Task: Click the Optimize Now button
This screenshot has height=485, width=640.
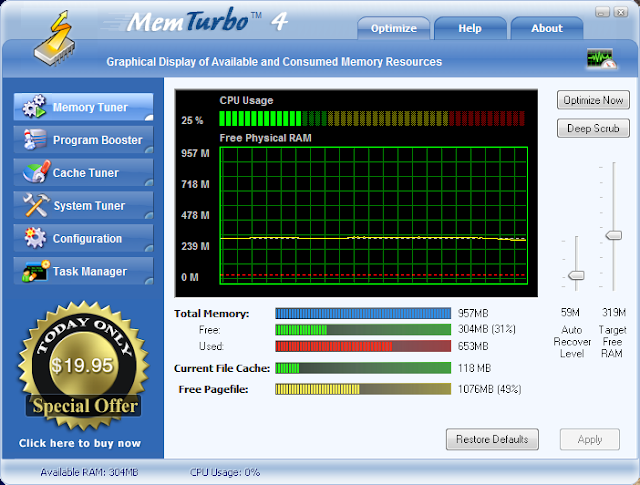Action: click(593, 100)
